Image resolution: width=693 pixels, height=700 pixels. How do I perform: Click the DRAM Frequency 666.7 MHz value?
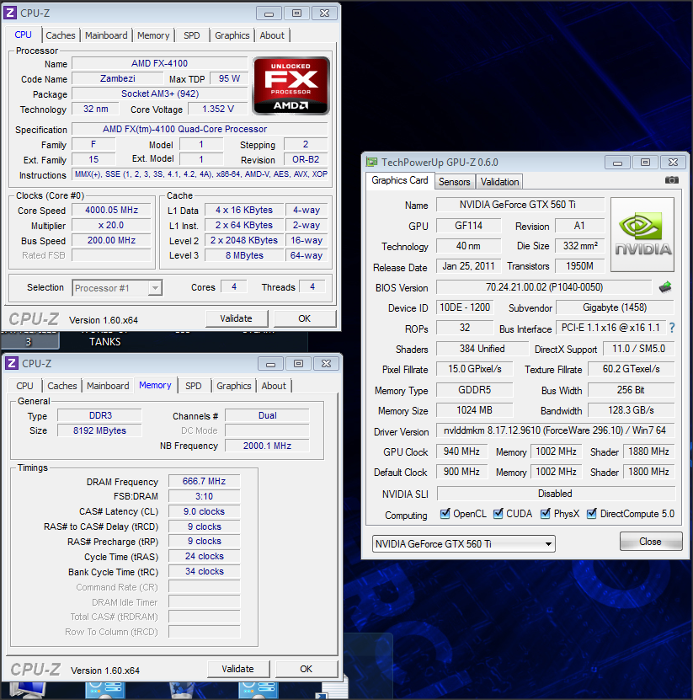click(x=204, y=481)
